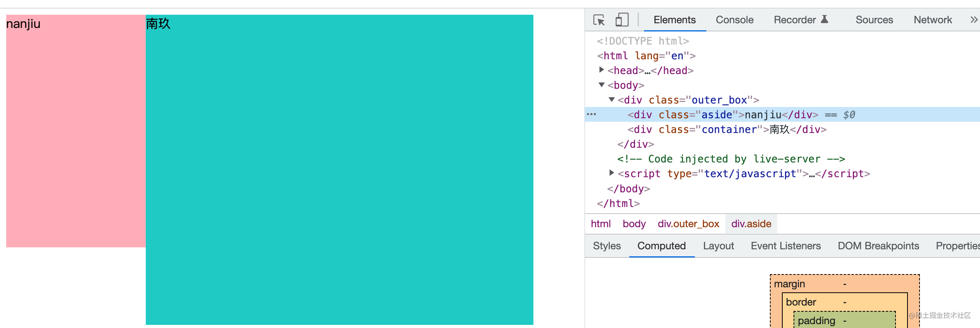The height and width of the screenshot is (328, 980).
Task: Select the div.outer_box breadcrumb
Action: 688,224
